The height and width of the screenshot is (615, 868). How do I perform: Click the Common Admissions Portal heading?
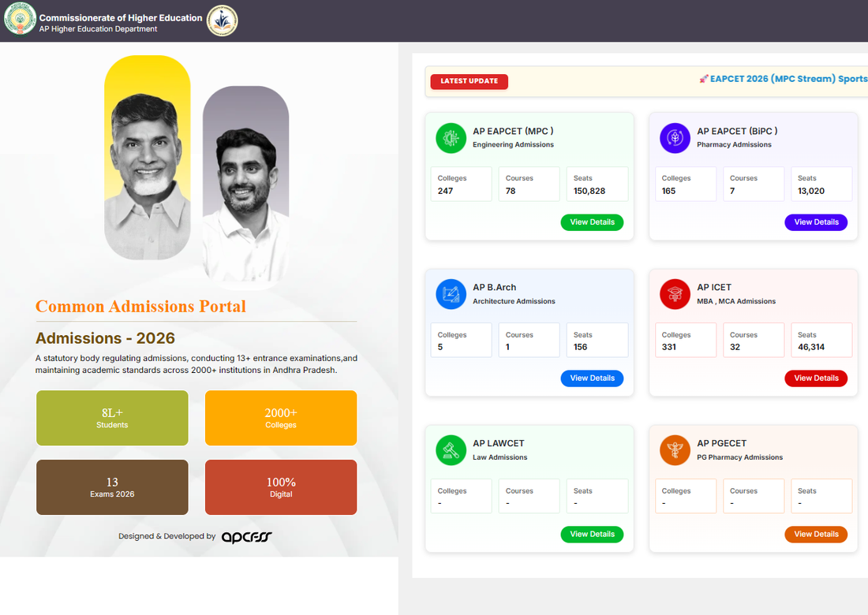coord(140,307)
